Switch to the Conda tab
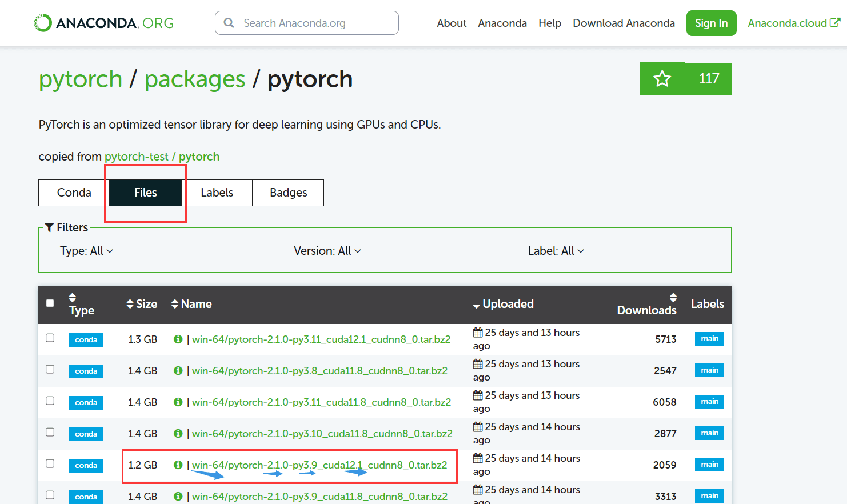Image resolution: width=847 pixels, height=504 pixels. click(x=74, y=193)
